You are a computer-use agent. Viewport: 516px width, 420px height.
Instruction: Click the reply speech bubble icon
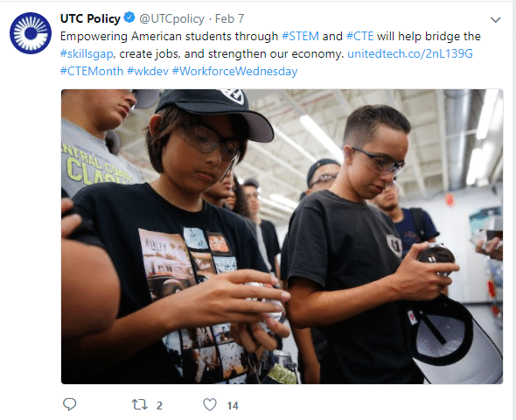(x=69, y=404)
